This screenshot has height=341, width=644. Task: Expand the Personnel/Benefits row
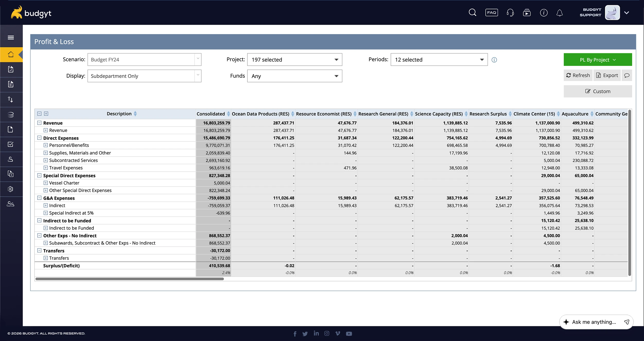46,145
